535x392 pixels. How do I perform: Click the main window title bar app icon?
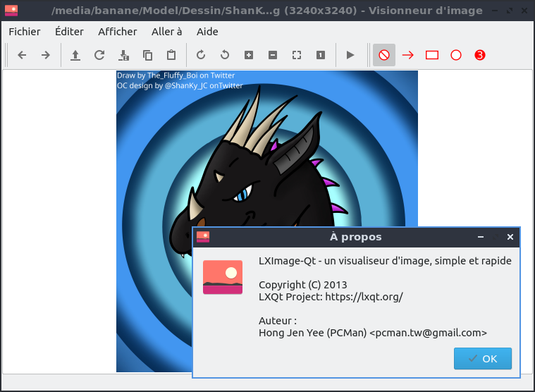click(11, 11)
